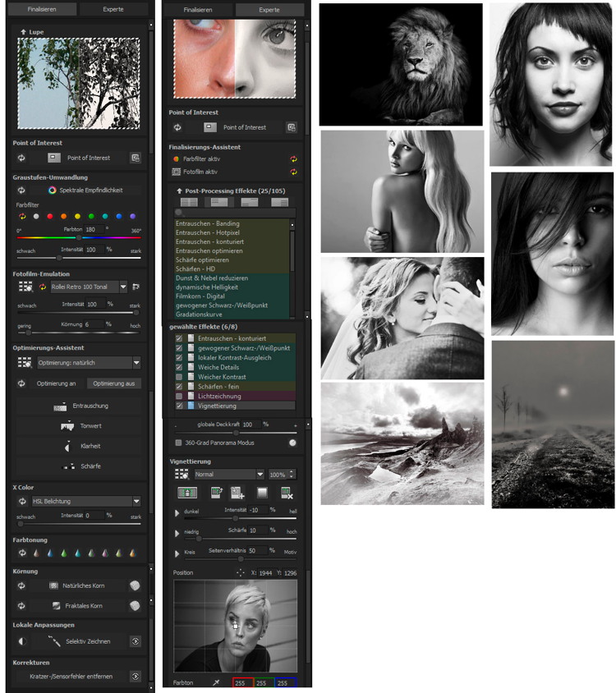Open the Rollei Retro 100 Tonal dropdown

tap(124, 287)
